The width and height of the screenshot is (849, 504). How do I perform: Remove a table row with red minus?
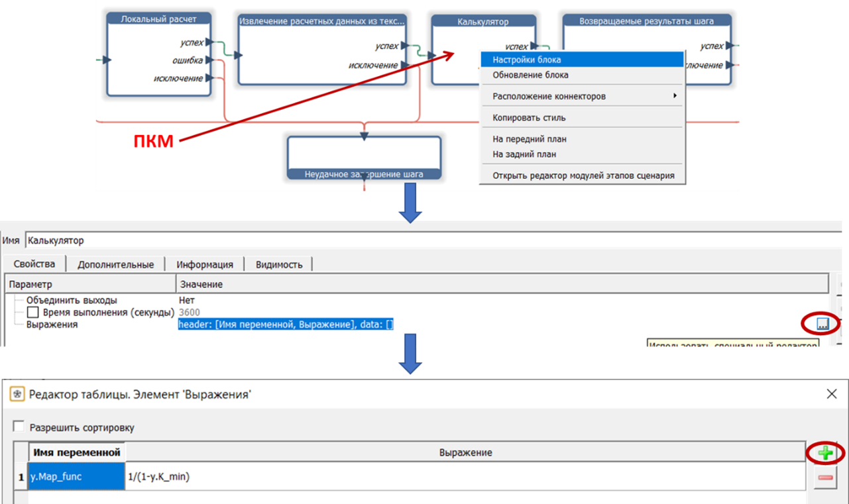pos(825,478)
